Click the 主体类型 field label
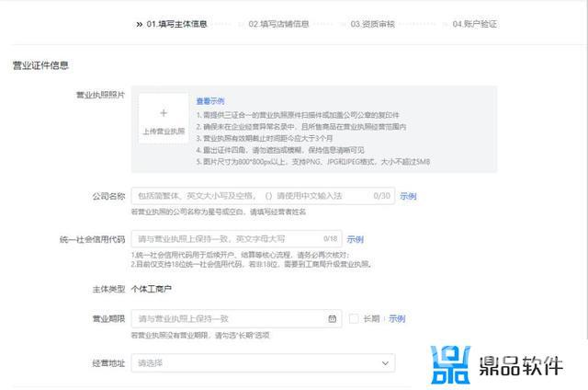This screenshot has width=588, height=390. click(x=108, y=289)
